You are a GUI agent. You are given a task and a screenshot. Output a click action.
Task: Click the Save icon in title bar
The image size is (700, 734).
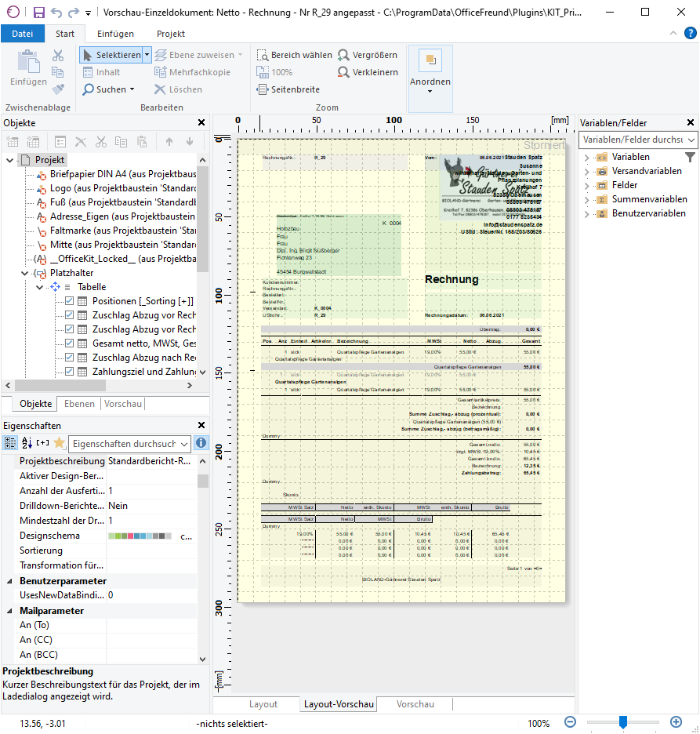(39, 13)
